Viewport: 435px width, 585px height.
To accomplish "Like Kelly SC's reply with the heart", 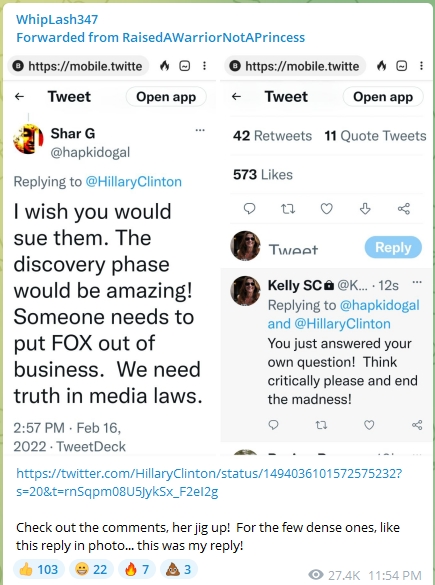I will tap(369, 425).
